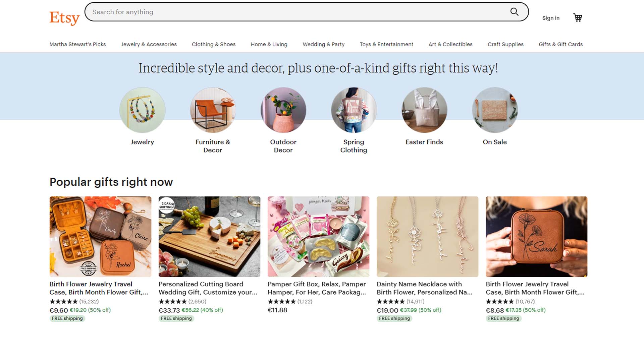Image resolution: width=644 pixels, height=362 pixels.
Task: Select the Jewelry circle icon
Action: [x=142, y=110]
